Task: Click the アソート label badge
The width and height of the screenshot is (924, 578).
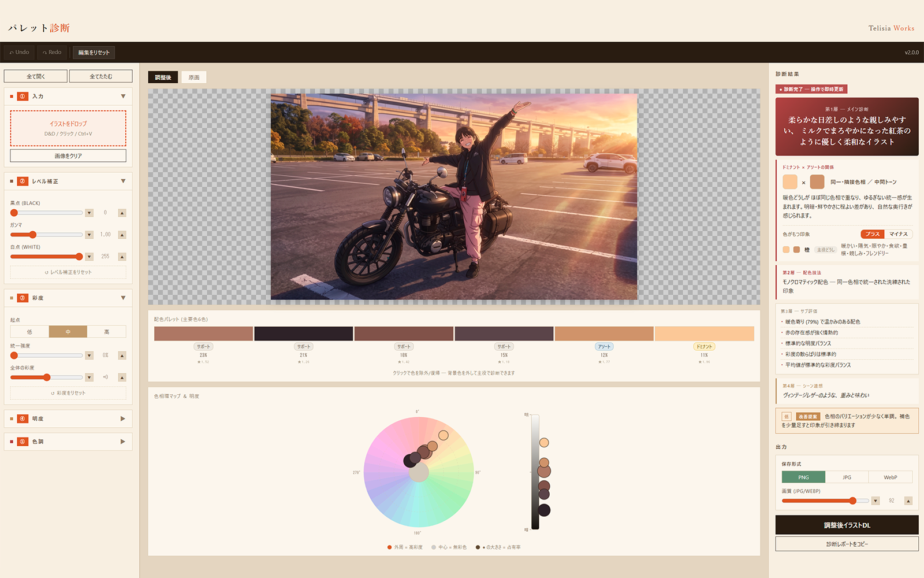Action: coord(604,347)
